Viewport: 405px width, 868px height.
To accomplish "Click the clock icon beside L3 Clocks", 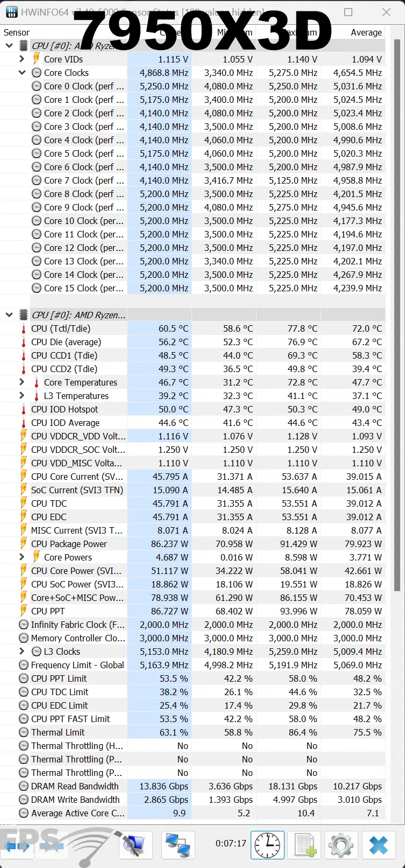I will tap(37, 652).
